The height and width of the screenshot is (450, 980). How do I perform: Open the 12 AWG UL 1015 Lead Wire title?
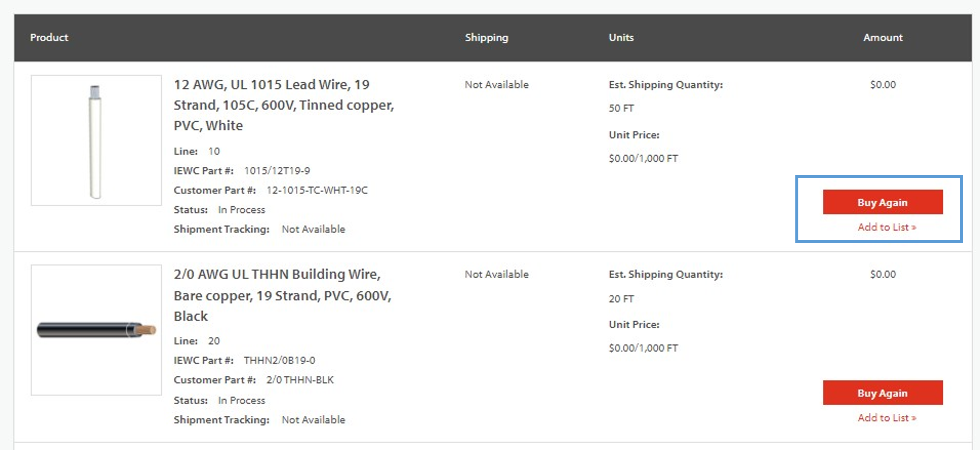[283, 105]
